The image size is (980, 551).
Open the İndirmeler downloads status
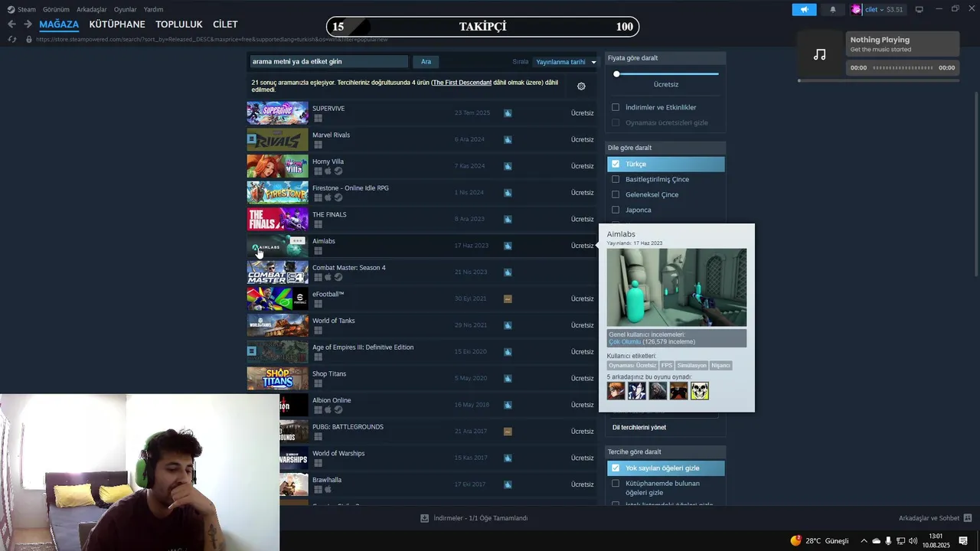475,518
